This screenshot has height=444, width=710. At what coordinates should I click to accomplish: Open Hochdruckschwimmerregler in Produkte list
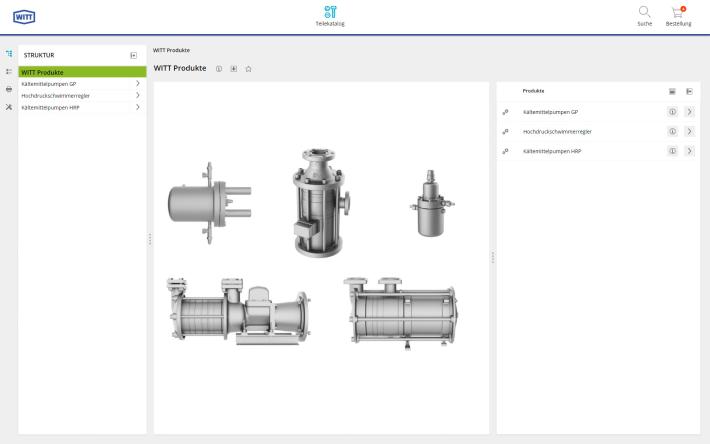click(557, 132)
